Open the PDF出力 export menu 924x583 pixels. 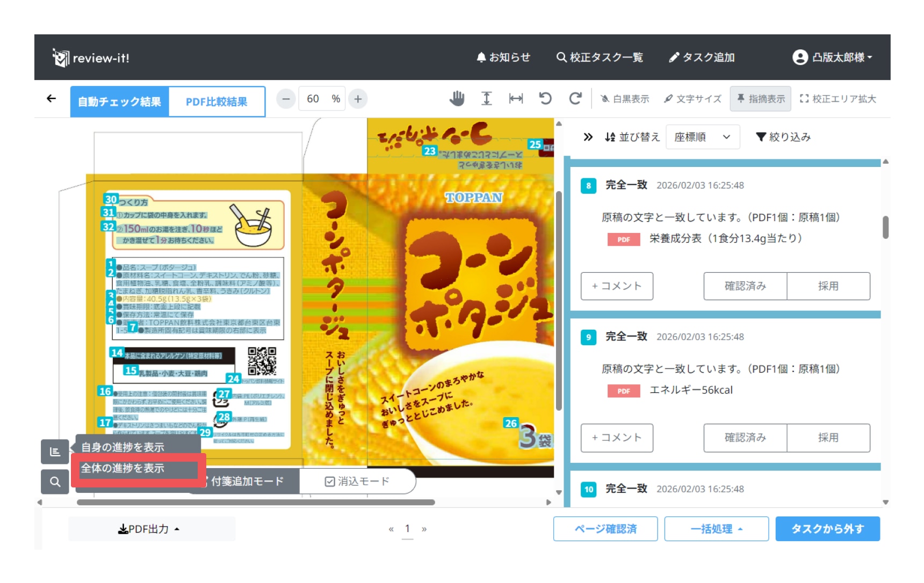click(x=149, y=529)
